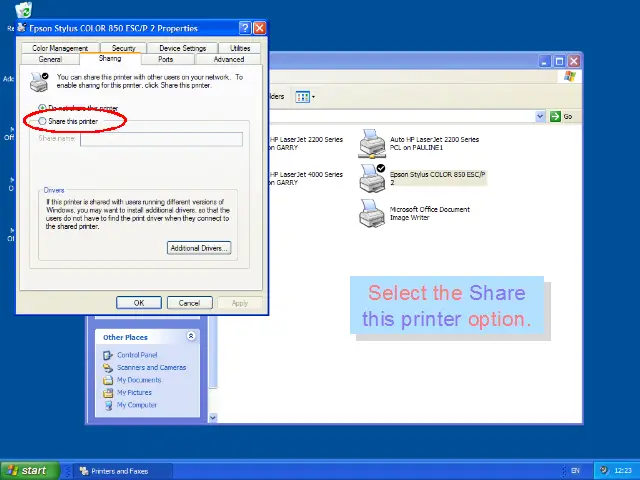Select Do not share this printer option
This screenshot has height=480, width=640.
tap(42, 108)
